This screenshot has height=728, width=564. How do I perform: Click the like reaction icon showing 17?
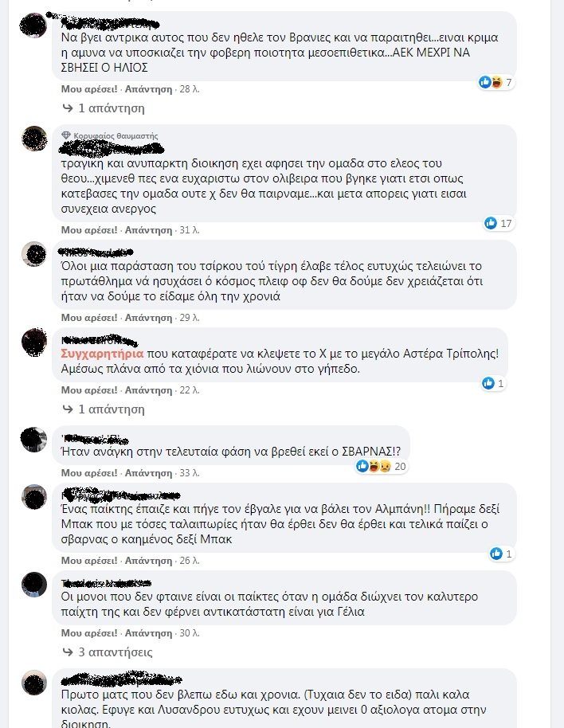[x=490, y=223]
